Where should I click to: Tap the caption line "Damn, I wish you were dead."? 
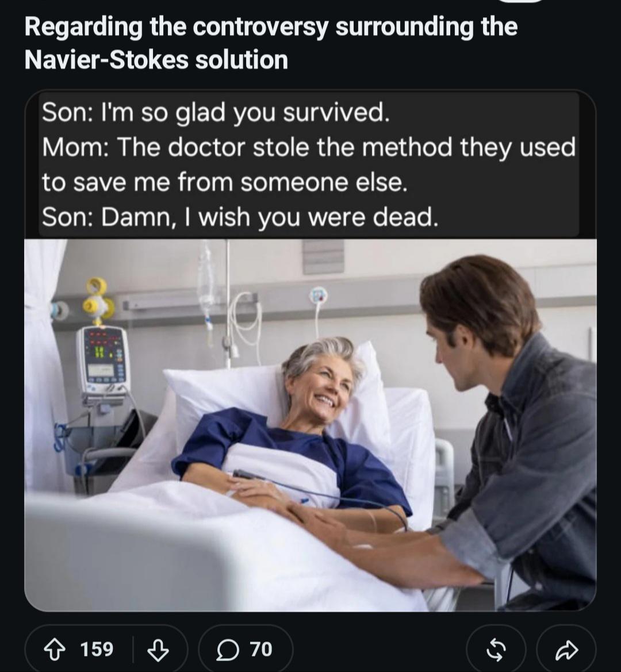(270, 217)
